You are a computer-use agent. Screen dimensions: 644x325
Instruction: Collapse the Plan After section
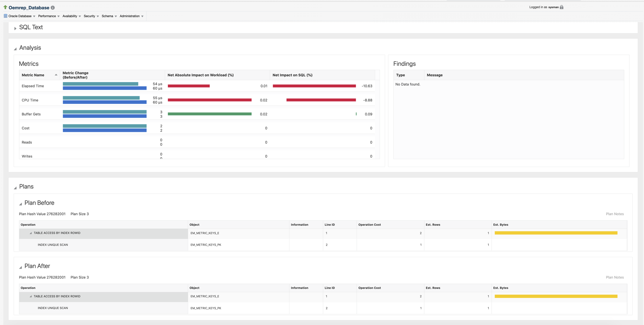21,267
